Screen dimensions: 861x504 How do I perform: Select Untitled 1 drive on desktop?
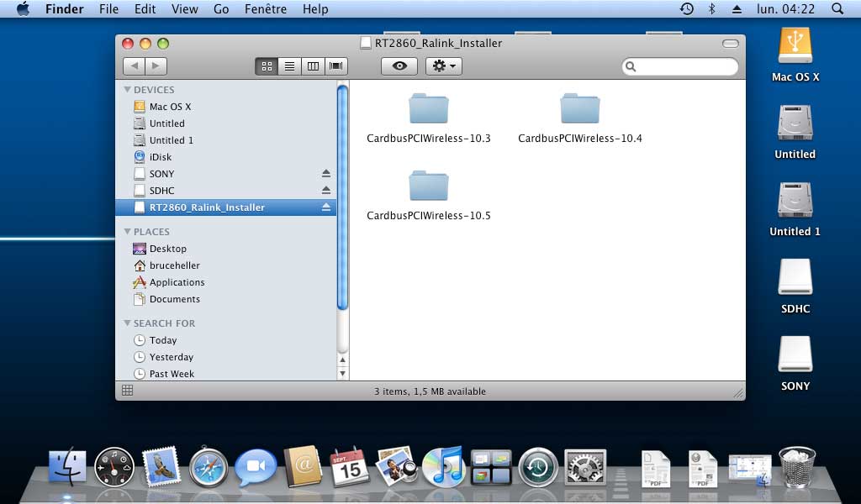point(795,209)
